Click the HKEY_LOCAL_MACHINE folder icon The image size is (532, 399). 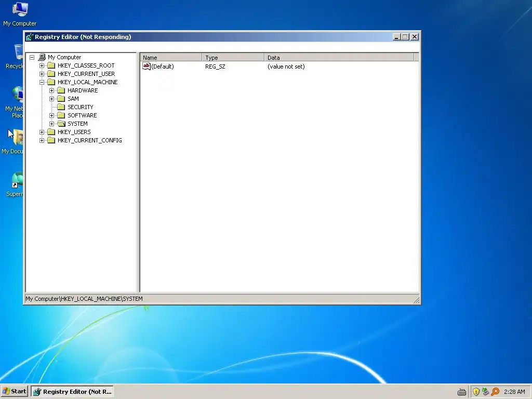pos(51,82)
